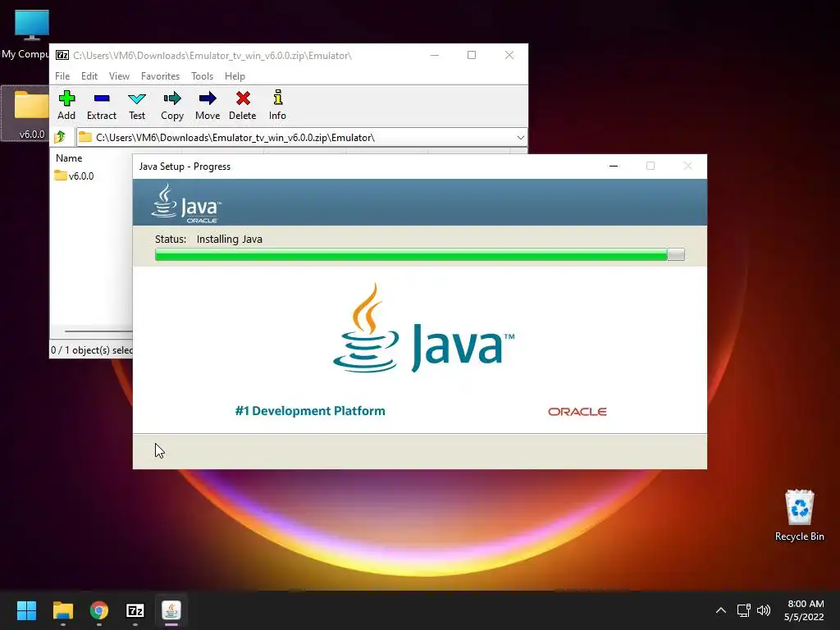
Task: Open the Tools menu in 7-Zip
Action: (202, 76)
